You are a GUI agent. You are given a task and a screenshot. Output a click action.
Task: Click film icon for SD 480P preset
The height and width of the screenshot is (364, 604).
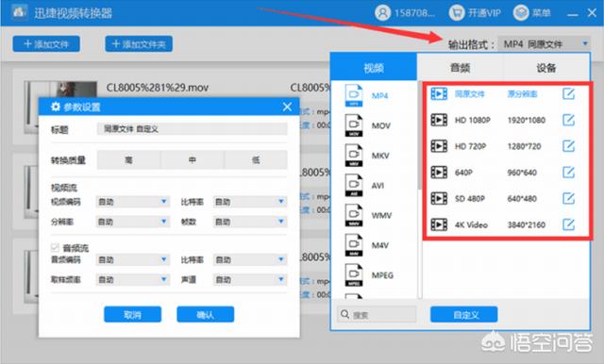click(x=439, y=199)
